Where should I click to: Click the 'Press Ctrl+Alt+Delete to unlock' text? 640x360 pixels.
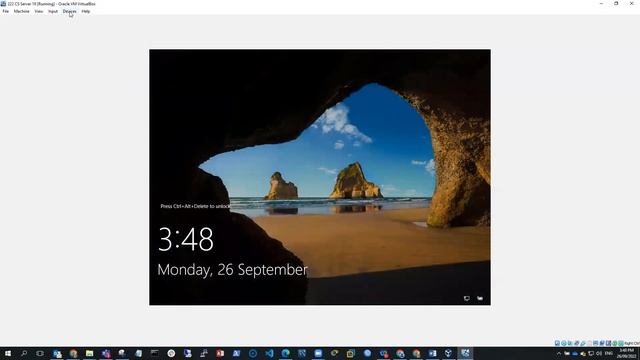pos(195,206)
